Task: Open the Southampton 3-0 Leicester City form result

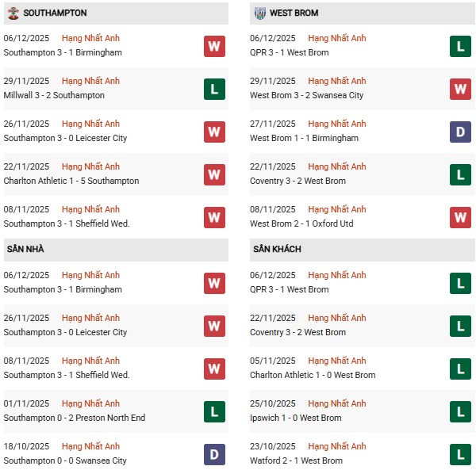Action: click(65, 138)
